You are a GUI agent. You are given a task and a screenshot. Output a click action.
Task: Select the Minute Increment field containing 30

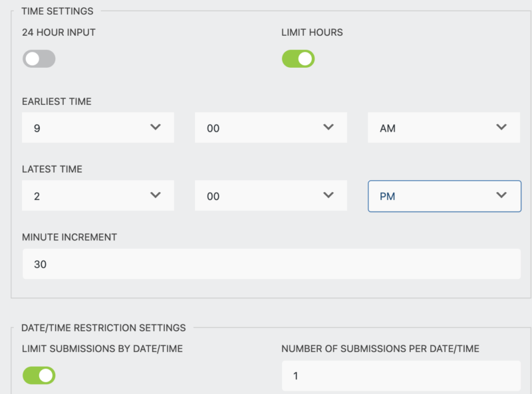point(266,263)
